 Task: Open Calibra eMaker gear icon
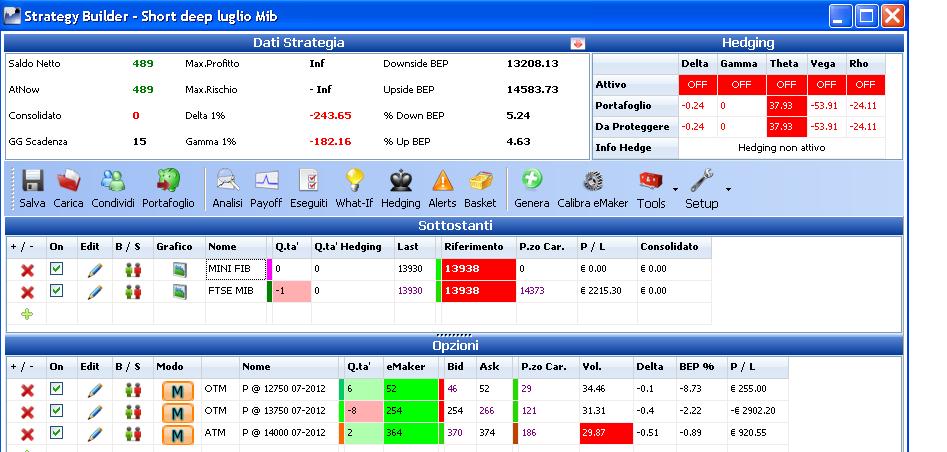click(592, 181)
